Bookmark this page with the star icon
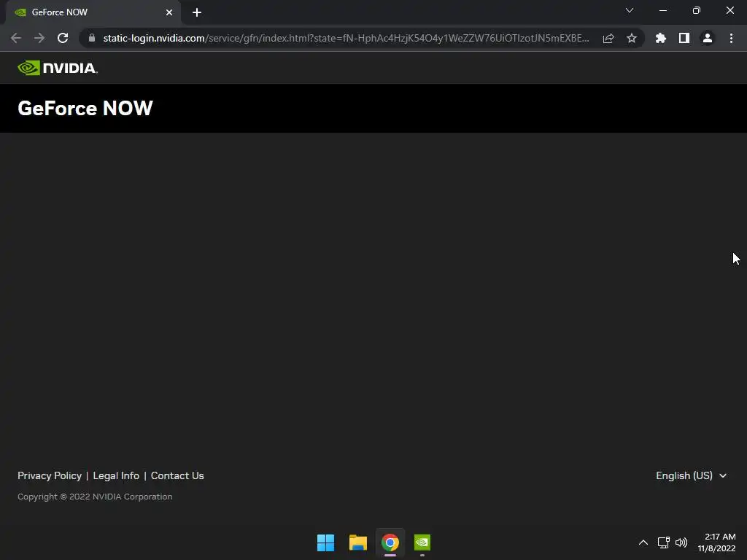 (x=632, y=38)
